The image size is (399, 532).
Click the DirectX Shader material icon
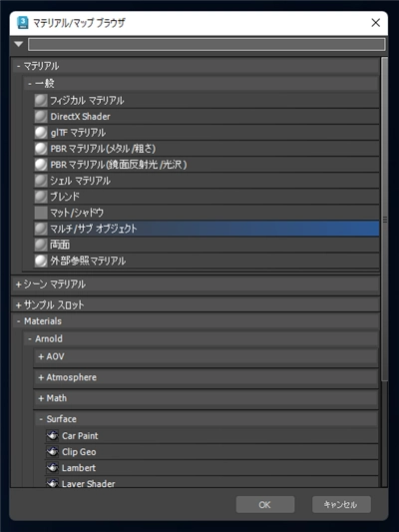(41, 117)
